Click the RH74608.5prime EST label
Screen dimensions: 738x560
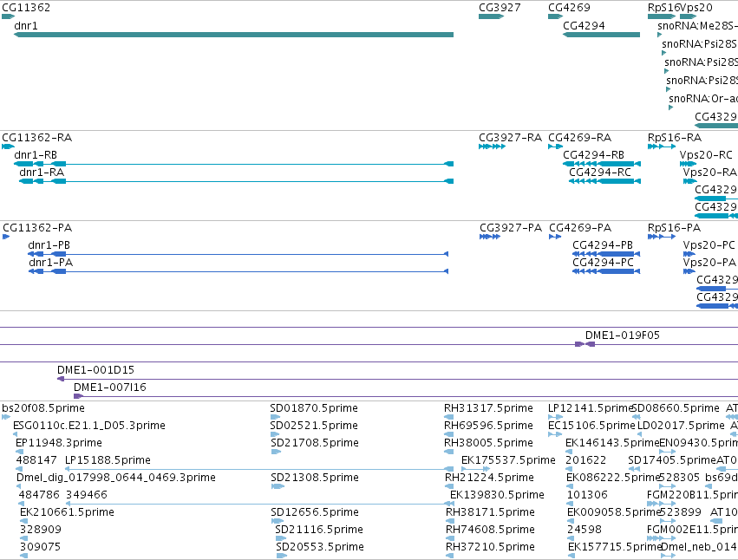pyautogui.click(x=491, y=530)
